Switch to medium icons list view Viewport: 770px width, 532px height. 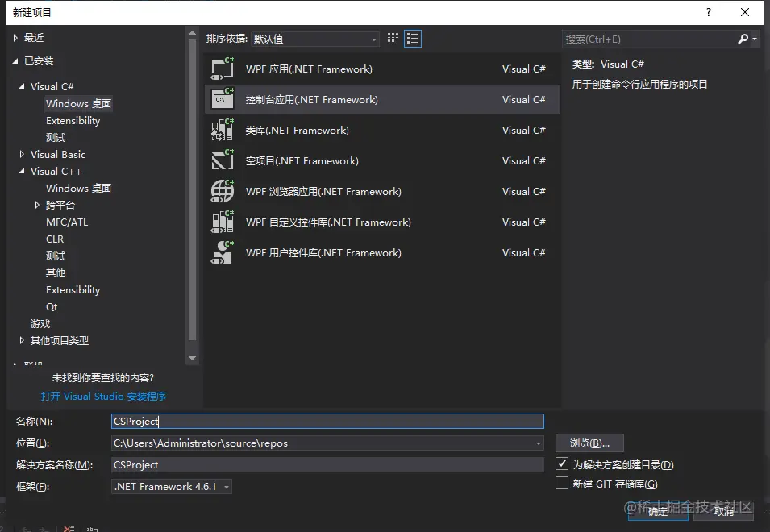pyautogui.click(x=413, y=39)
